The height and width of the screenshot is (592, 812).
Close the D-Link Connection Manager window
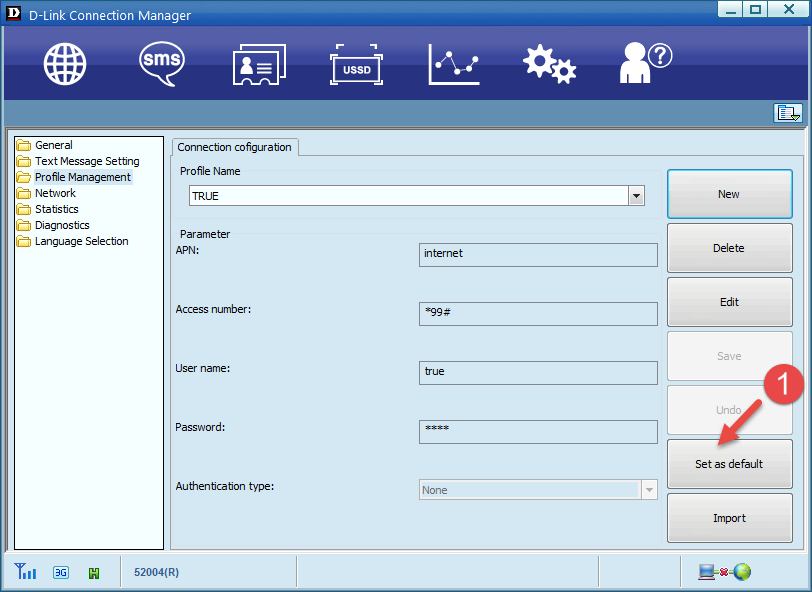pos(789,9)
